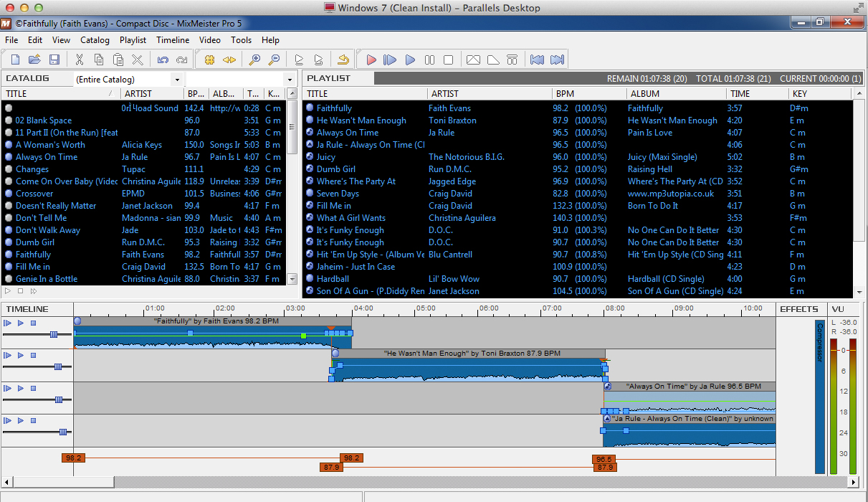Click the orange double-arrow fit timeline icon
Viewport: 868px width, 502px height.
[x=229, y=60]
